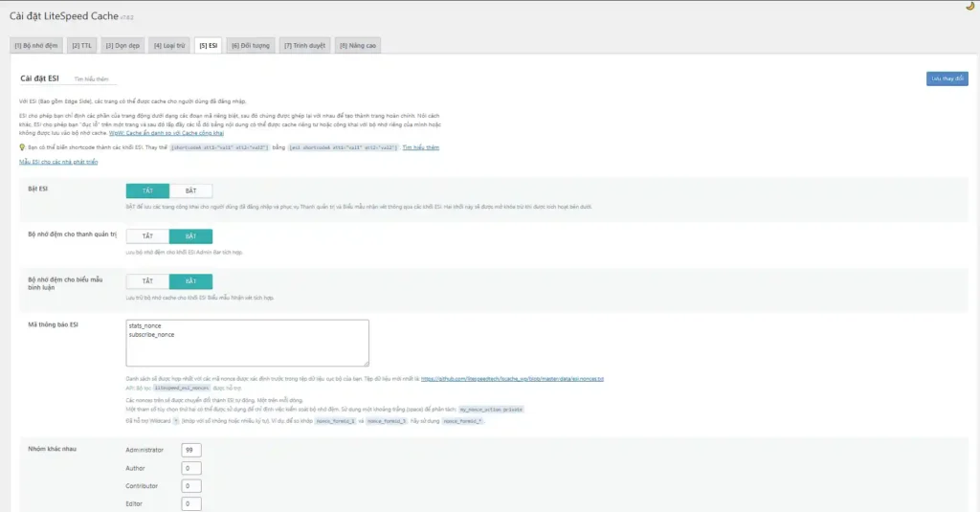Click the 'Mã thông báo ESI' label

[x=54, y=324]
